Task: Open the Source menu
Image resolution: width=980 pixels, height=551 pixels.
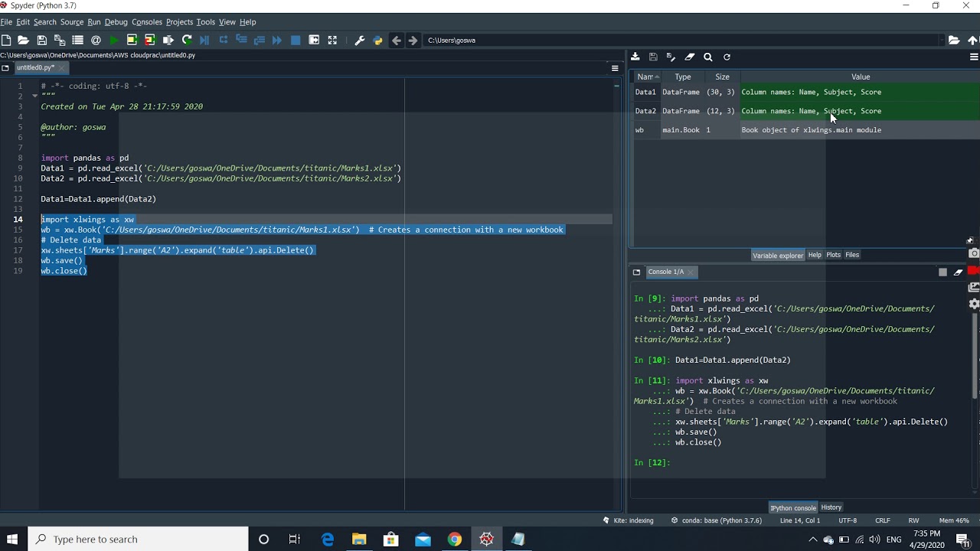Action: tap(72, 22)
